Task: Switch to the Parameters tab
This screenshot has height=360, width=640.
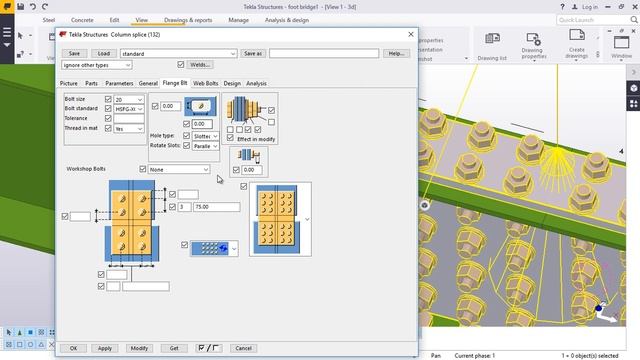Action: click(x=119, y=83)
